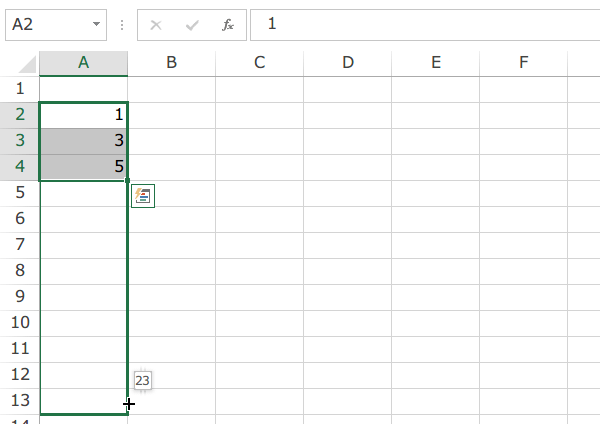The width and height of the screenshot is (600, 424).
Task: Select row 9 header
Action: [x=20, y=297]
